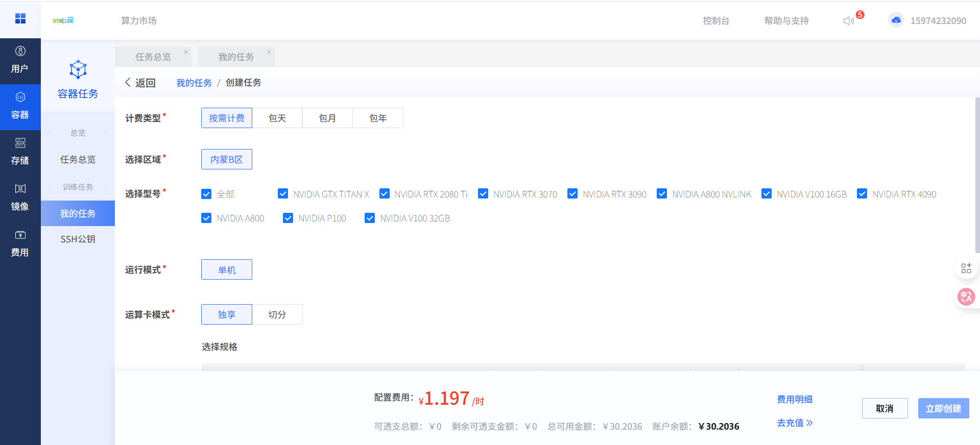This screenshot has height=445, width=980.
Task: Click the pink translate floating icon
Action: click(966, 296)
